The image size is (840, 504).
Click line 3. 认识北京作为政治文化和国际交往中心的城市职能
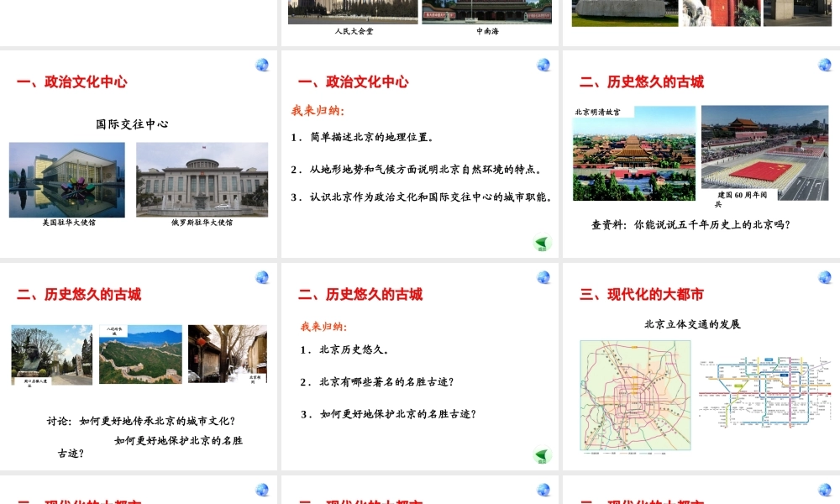pyautogui.click(x=422, y=197)
